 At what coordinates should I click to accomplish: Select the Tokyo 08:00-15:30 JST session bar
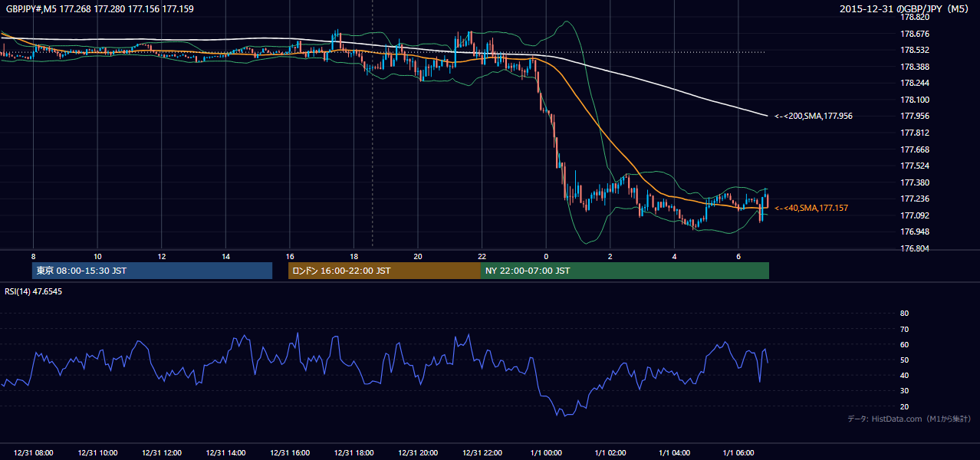pos(153,271)
